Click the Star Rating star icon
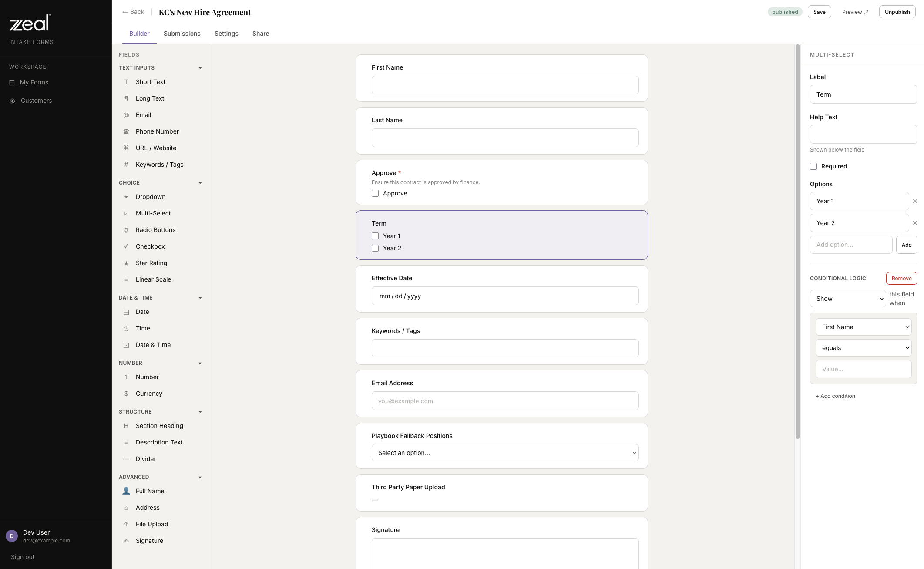 coord(126,263)
